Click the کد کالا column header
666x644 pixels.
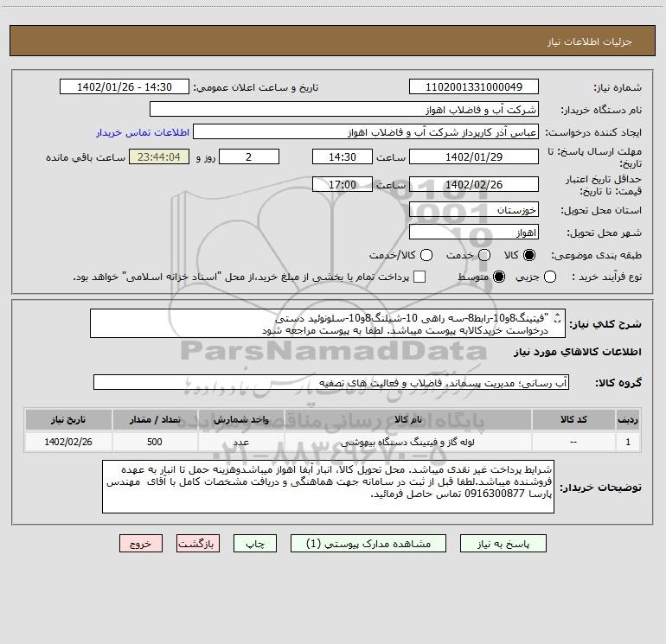coord(573,419)
